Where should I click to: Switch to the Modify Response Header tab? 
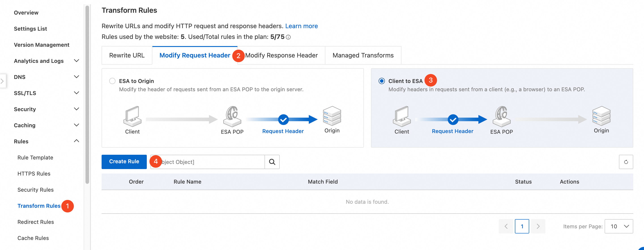point(281,55)
